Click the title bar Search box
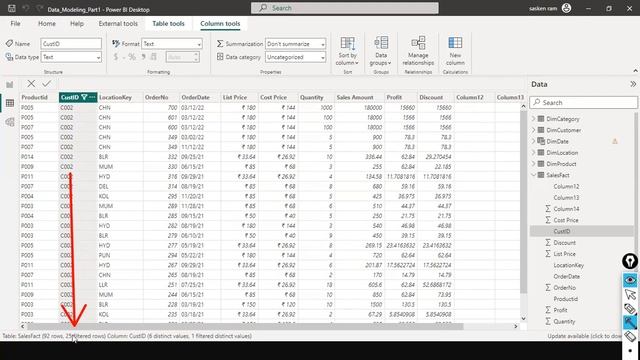Image resolution: width=640 pixels, height=360 pixels. (344, 8)
